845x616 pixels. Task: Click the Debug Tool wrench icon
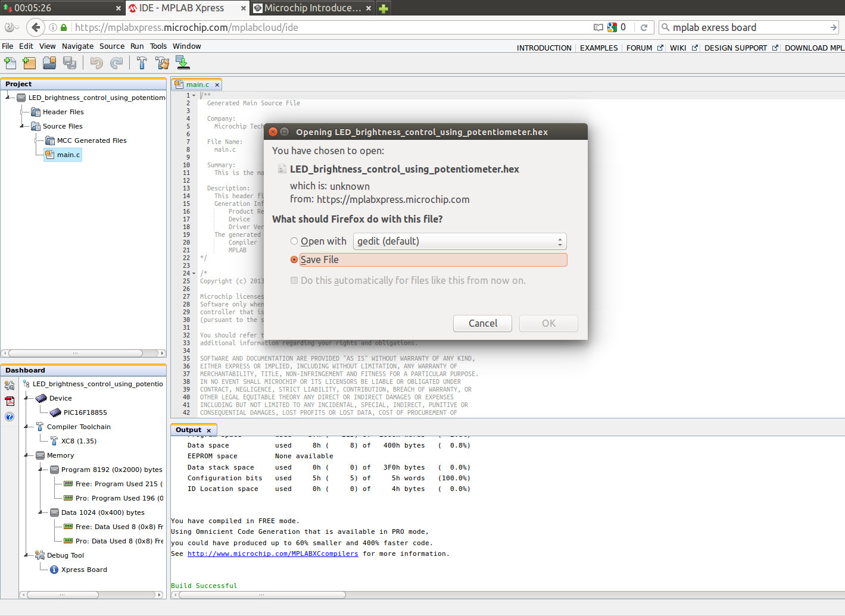tap(40, 555)
